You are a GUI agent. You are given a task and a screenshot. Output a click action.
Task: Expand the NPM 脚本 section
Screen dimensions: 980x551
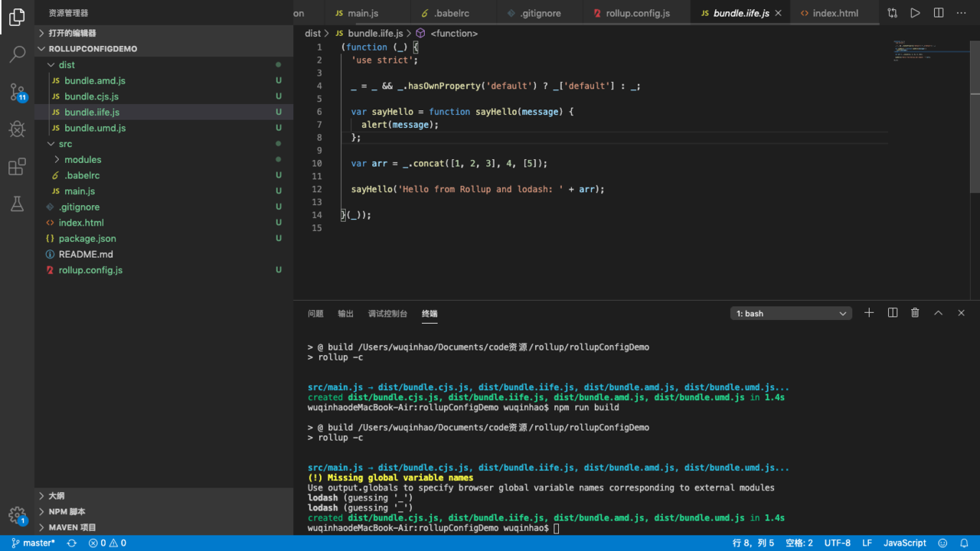click(x=164, y=512)
